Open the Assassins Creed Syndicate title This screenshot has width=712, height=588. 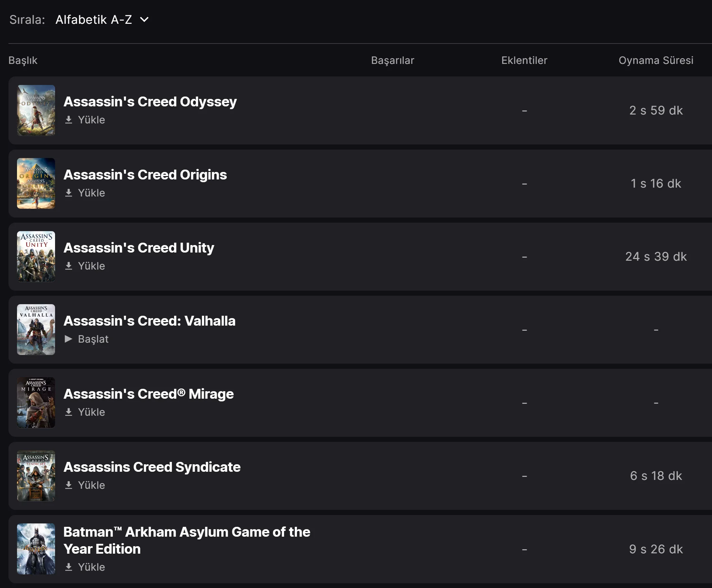tap(152, 467)
